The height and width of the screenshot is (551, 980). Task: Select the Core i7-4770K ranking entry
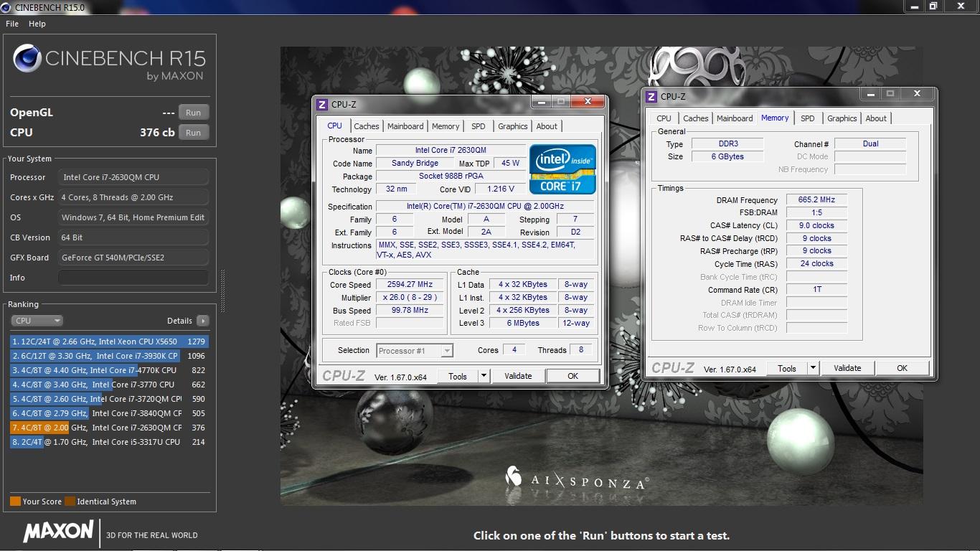109,370
